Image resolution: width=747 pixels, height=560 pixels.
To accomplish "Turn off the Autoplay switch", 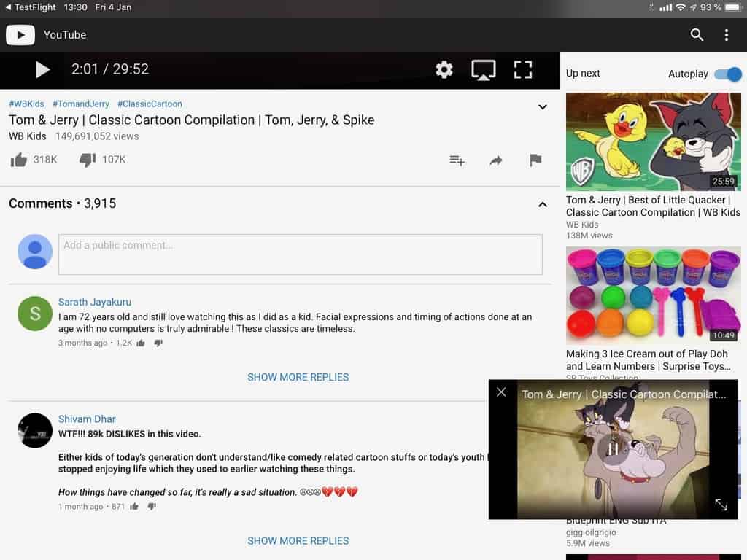I will (x=727, y=74).
